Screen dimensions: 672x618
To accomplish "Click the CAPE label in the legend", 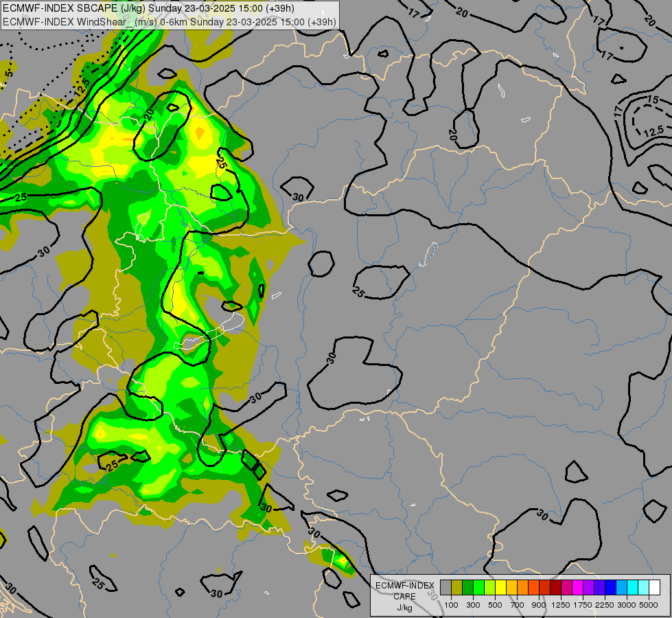I will coord(404,597).
